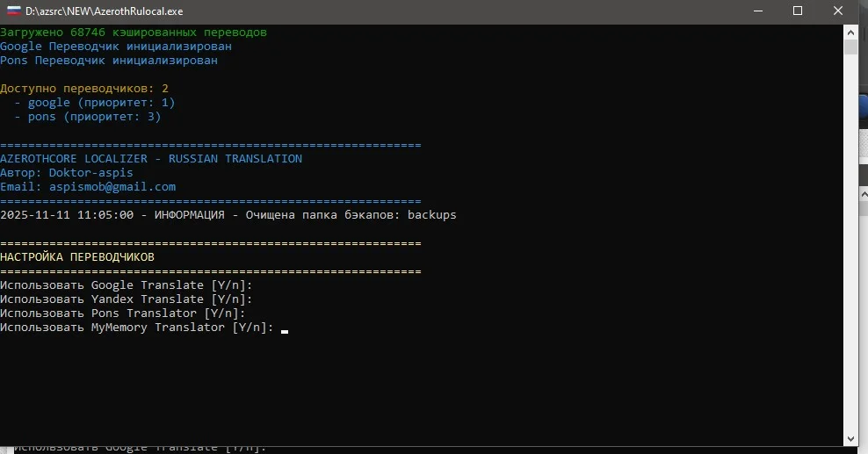Click the green Загружено 68746 cached translations line
This screenshot has width=868, height=454.
tap(133, 32)
